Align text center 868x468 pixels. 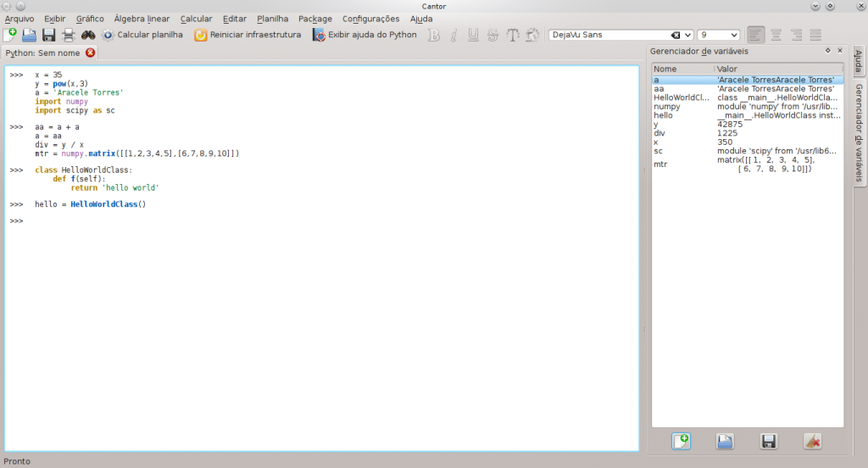point(776,35)
